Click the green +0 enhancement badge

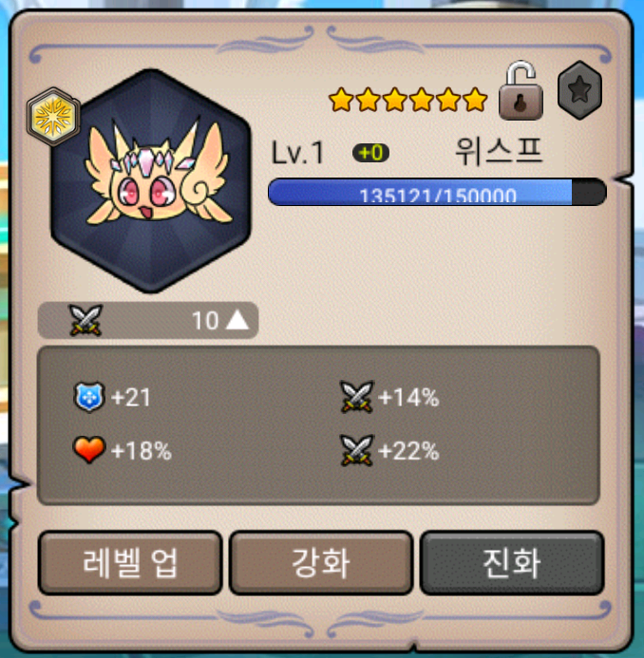coord(370,153)
